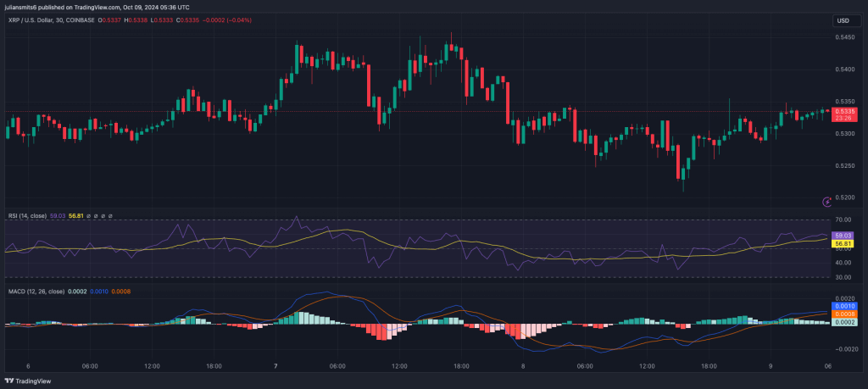Click the close price C0.5335 in header
Viewport: 868px width, 389px height.
186,20
